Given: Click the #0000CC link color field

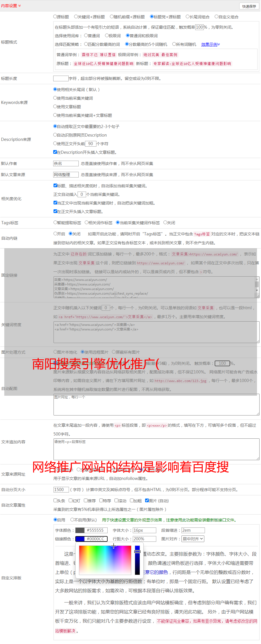Looking at the screenshot, I should pyautogui.click(x=96, y=539).
